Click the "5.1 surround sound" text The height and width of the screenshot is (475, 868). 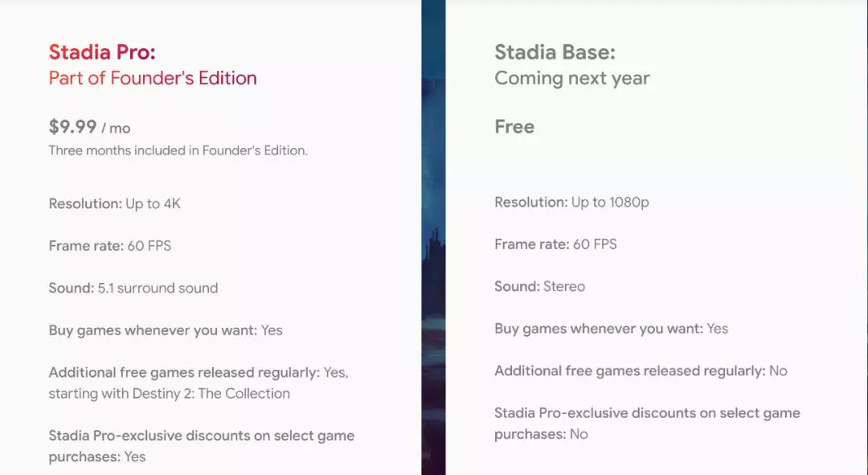point(158,288)
